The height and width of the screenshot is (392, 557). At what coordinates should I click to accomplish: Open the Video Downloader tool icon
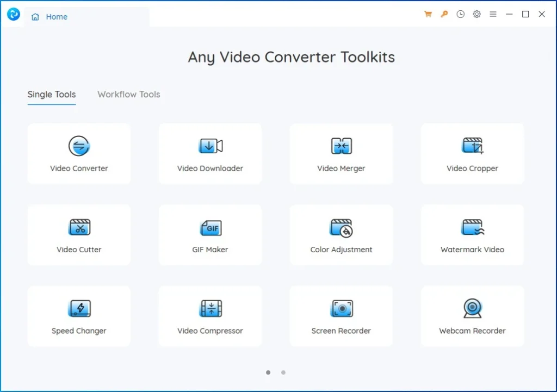coord(211,146)
